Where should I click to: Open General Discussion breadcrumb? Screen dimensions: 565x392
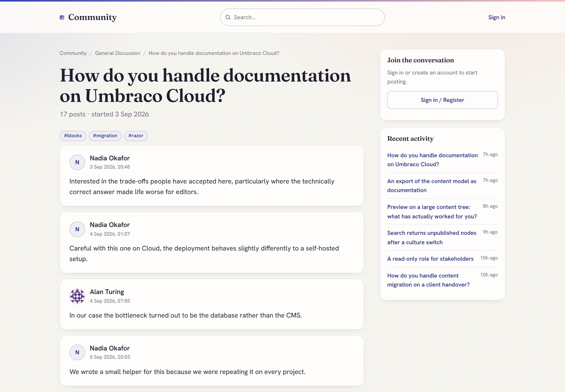(118, 53)
